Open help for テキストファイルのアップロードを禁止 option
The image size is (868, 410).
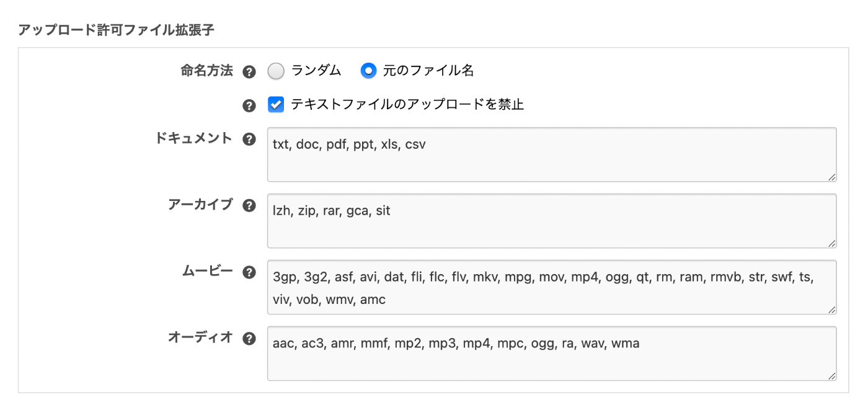249,105
